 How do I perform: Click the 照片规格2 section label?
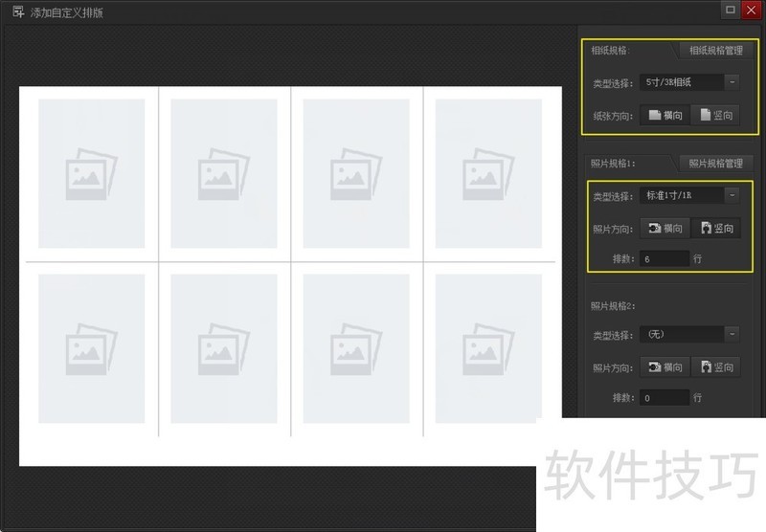point(613,306)
